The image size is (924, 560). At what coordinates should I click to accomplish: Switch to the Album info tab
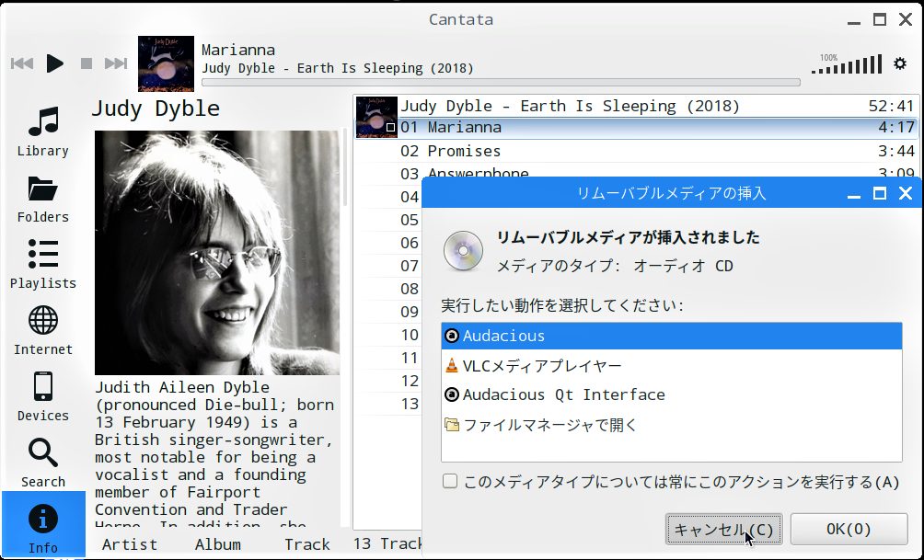218,544
